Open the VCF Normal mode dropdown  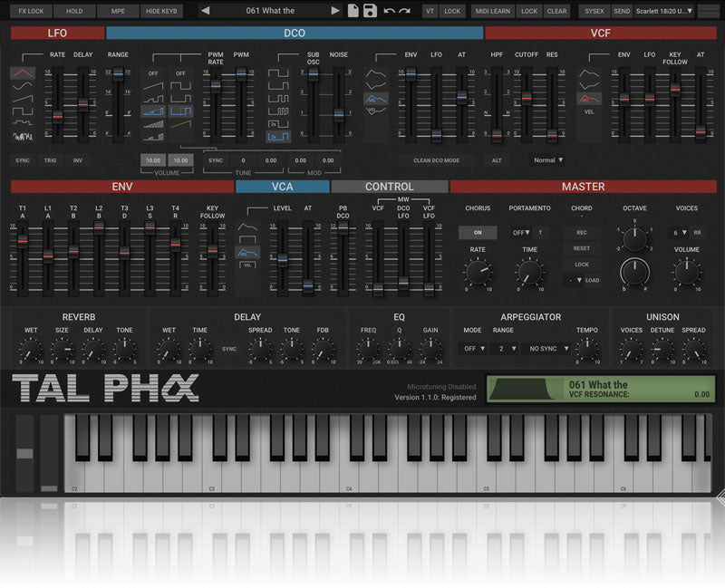(x=548, y=160)
